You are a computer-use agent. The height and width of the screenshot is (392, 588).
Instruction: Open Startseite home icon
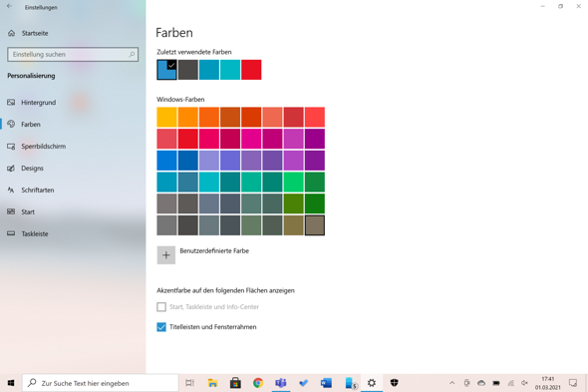click(12, 33)
